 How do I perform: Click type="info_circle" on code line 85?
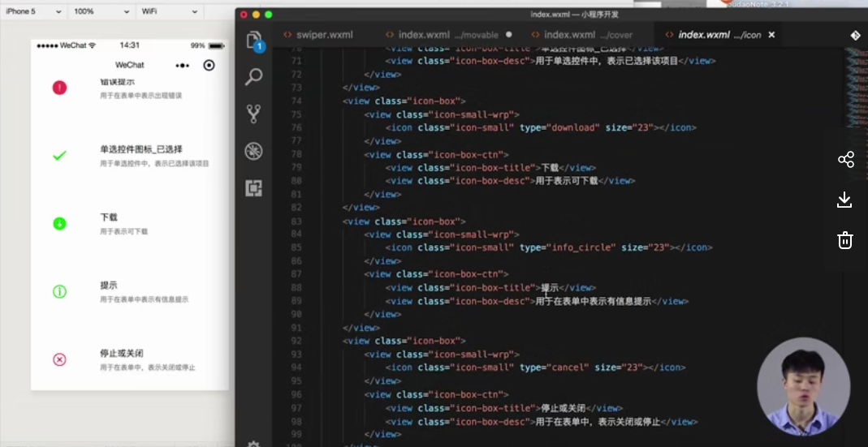568,248
